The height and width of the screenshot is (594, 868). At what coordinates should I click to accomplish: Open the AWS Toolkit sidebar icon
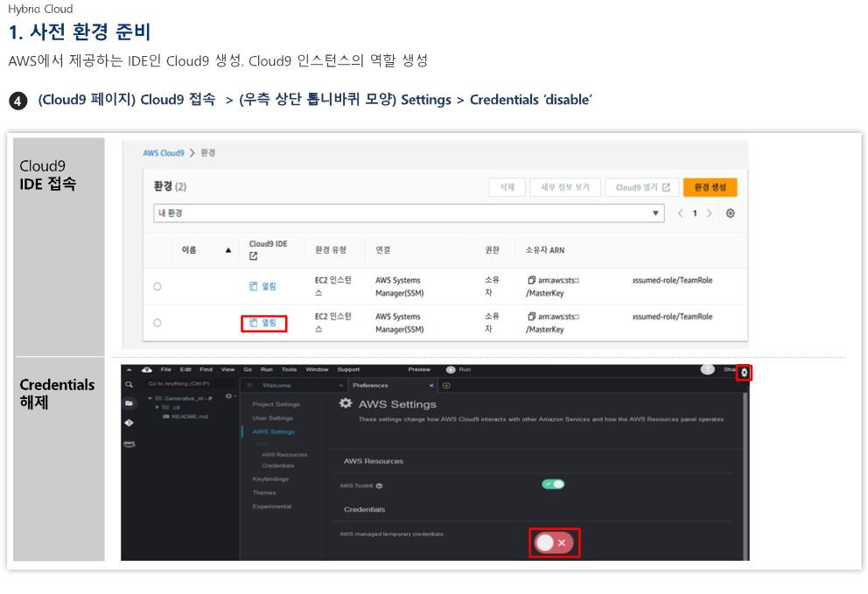pyautogui.click(x=129, y=444)
